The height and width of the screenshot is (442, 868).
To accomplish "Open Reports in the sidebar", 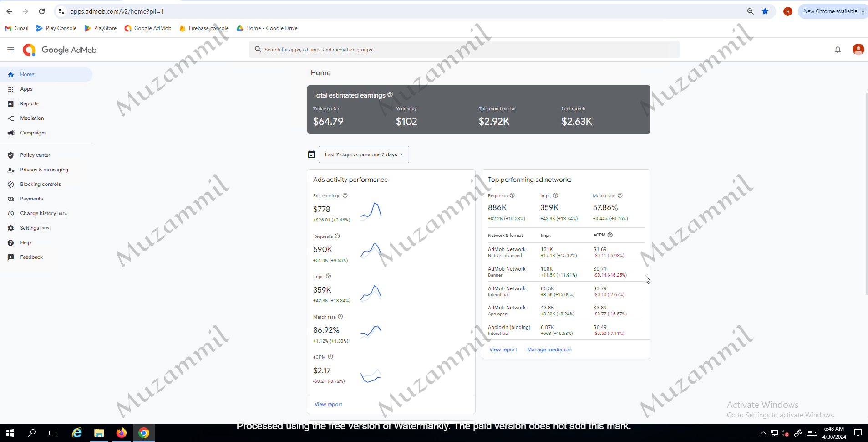I will tap(46, 103).
